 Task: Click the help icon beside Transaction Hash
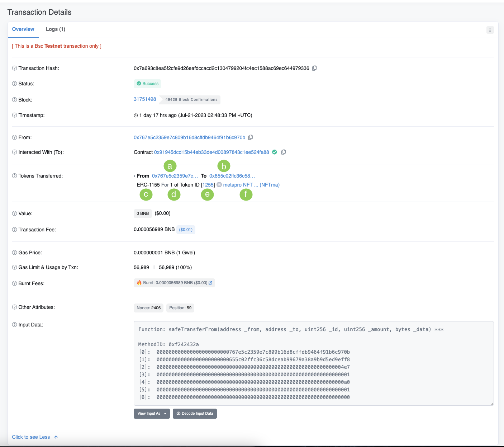(x=14, y=68)
